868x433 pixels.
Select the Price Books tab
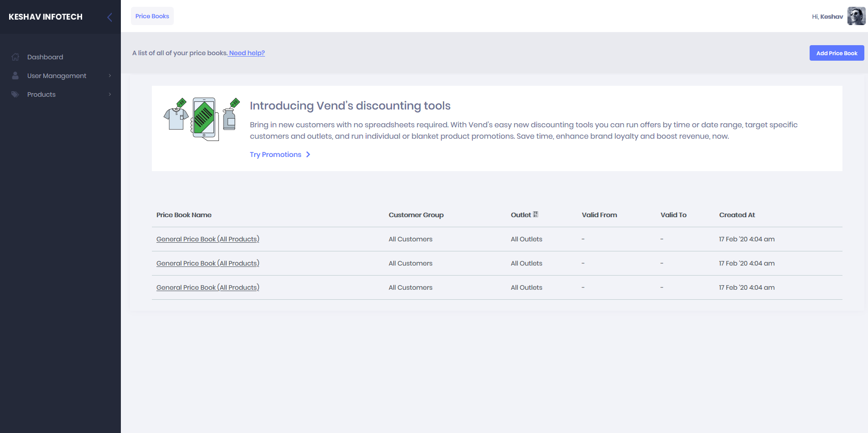[152, 16]
